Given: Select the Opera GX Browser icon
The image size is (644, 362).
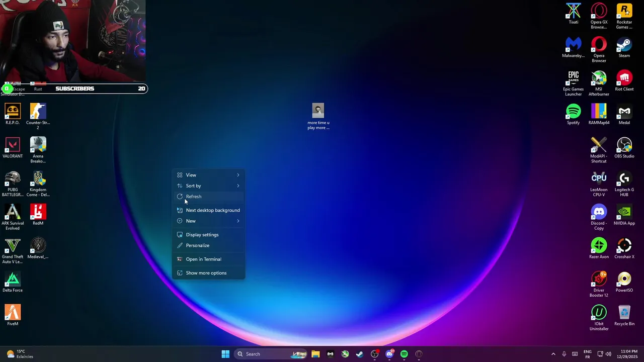Looking at the screenshot, I should [599, 16].
